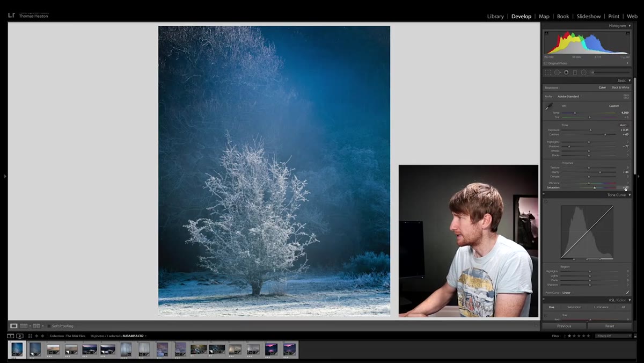Open the Web module
Screen dimensions: 644x363
[632, 16]
